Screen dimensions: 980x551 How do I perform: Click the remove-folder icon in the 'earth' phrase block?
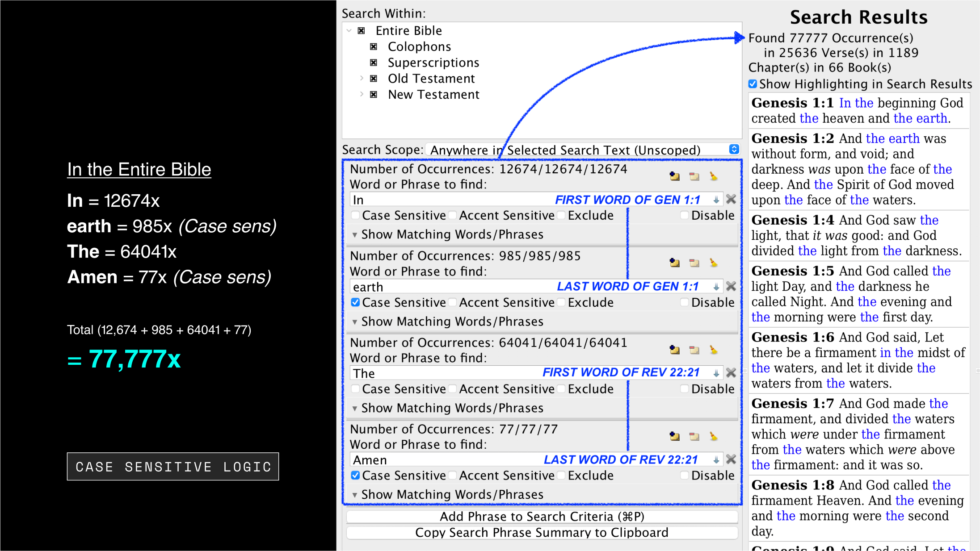(694, 263)
